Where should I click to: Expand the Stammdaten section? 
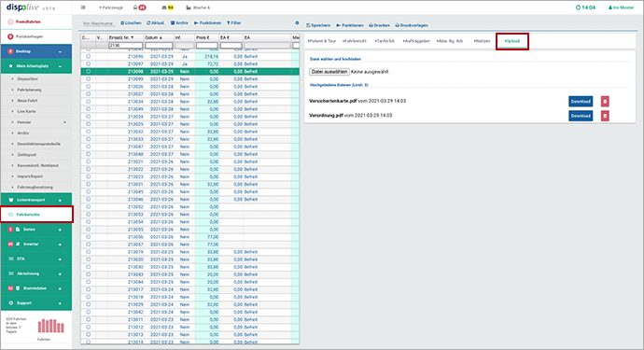[60, 288]
